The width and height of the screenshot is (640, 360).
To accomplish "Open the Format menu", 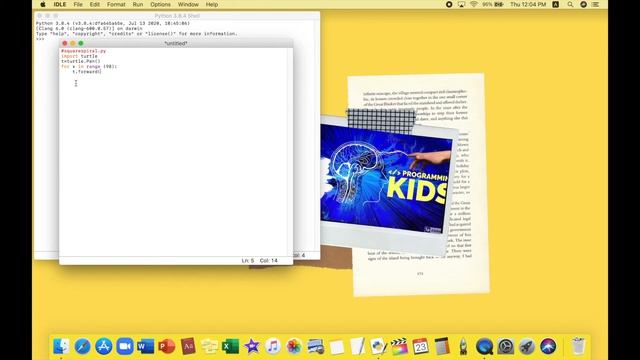I will tap(116, 4).
